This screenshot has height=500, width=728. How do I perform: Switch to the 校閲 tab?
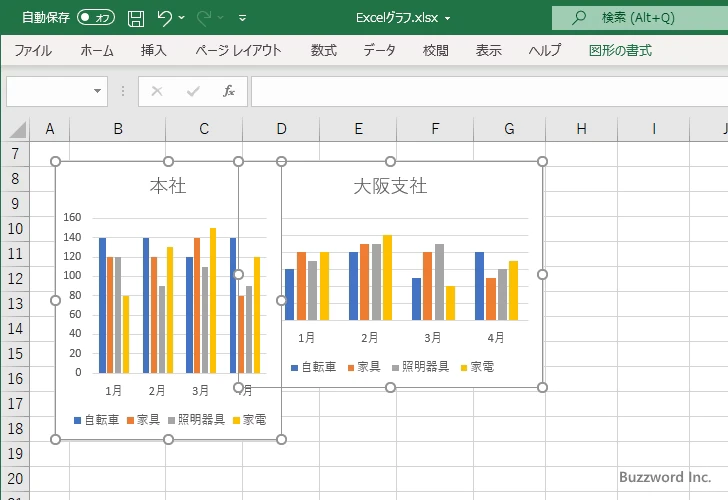click(x=436, y=50)
